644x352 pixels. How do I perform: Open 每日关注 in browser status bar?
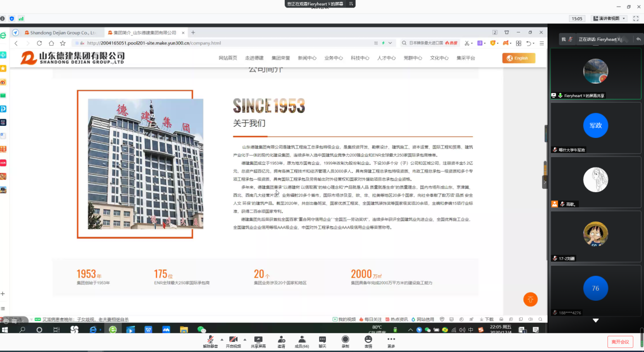tap(370, 320)
